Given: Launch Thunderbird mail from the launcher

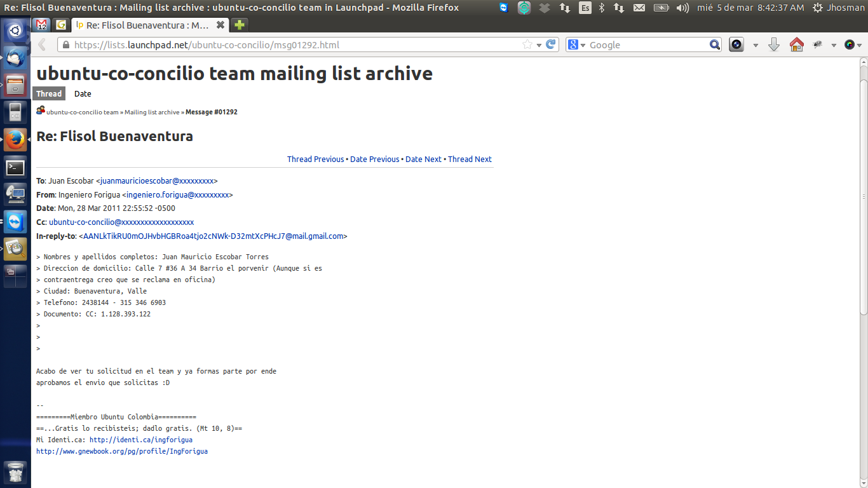Looking at the screenshot, I should (15, 58).
